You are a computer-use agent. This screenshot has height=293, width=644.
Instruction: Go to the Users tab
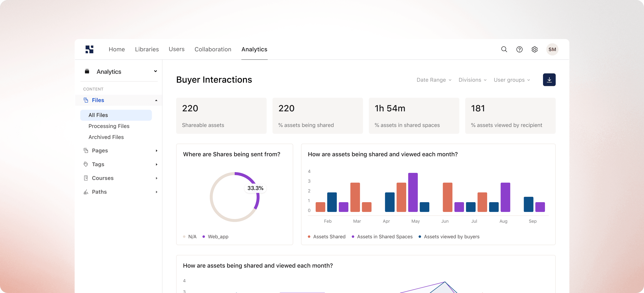coord(177,49)
